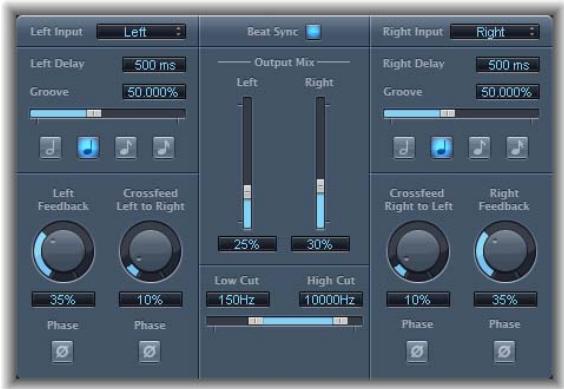This screenshot has width=564, height=389.
Task: Click the Left Delay 500 ms field
Action: pyautogui.click(x=154, y=65)
